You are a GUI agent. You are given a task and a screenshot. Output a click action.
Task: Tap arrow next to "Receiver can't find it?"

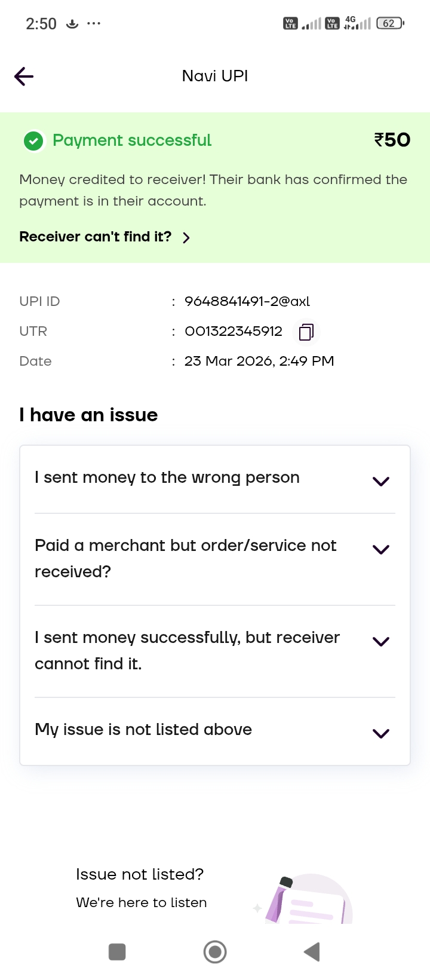tap(186, 238)
